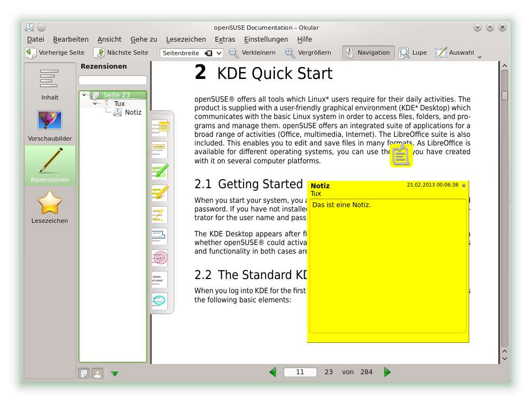Click the Vorherige Seite button
This screenshot has height=404, width=532.
point(55,52)
